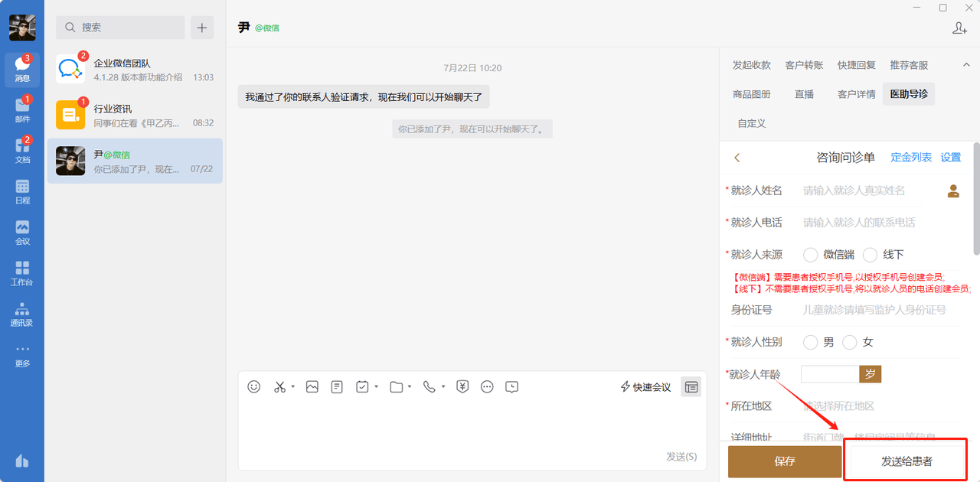Switch to the 发起收款 tab
The width and height of the screenshot is (980, 482).
point(752,65)
